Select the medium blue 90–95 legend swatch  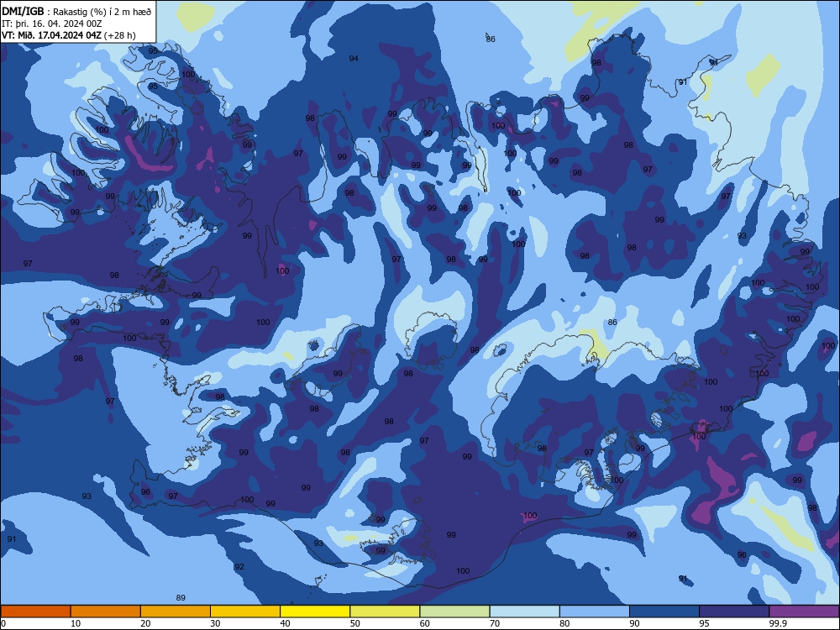(x=664, y=612)
